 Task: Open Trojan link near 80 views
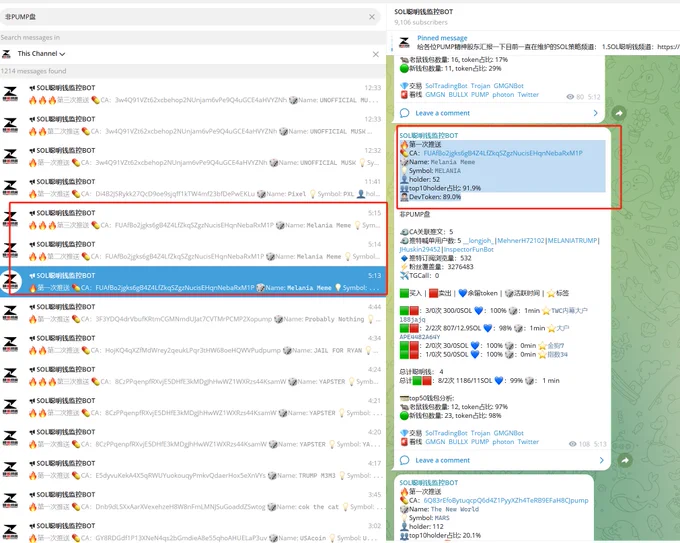coord(480,86)
